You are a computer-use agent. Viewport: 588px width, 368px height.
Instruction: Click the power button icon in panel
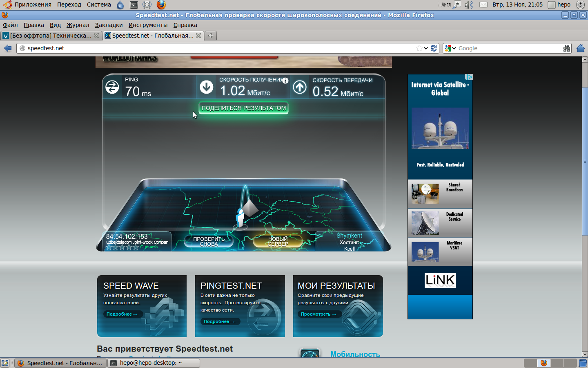click(580, 4)
